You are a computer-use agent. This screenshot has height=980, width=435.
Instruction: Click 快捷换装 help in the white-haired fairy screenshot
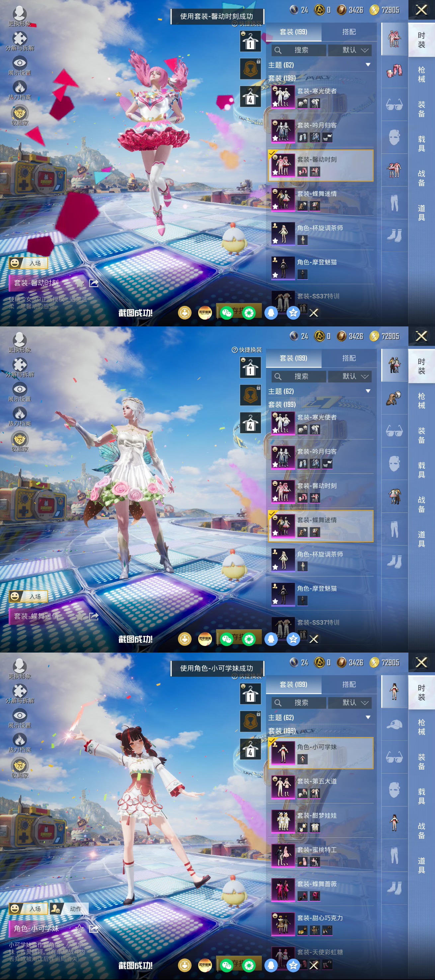coord(247,350)
